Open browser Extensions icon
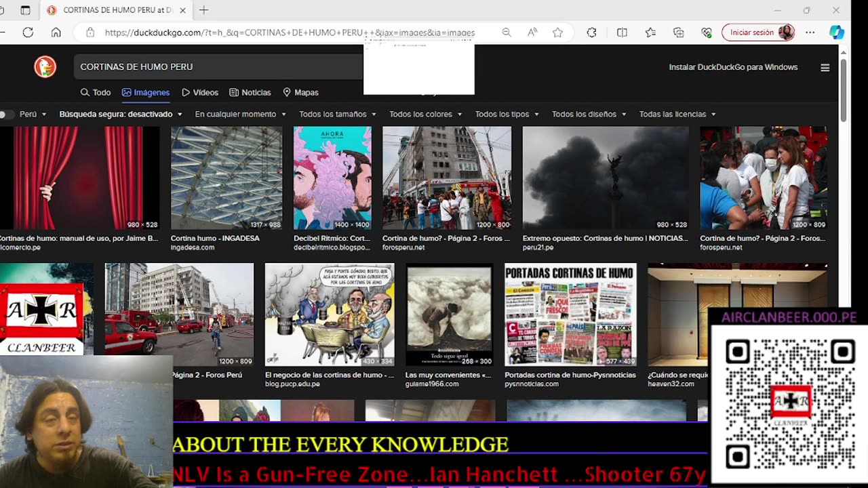Image resolution: width=868 pixels, height=488 pixels. click(591, 32)
